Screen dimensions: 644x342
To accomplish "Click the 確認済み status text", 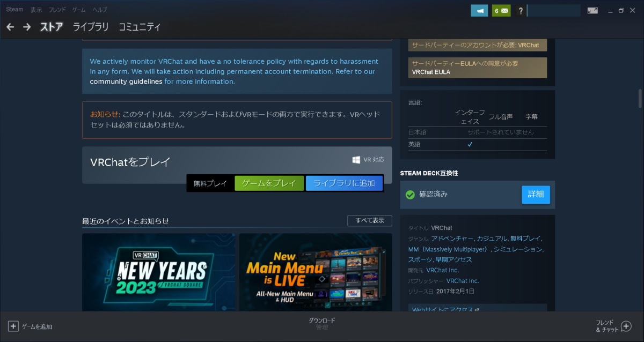I will 433,195.
